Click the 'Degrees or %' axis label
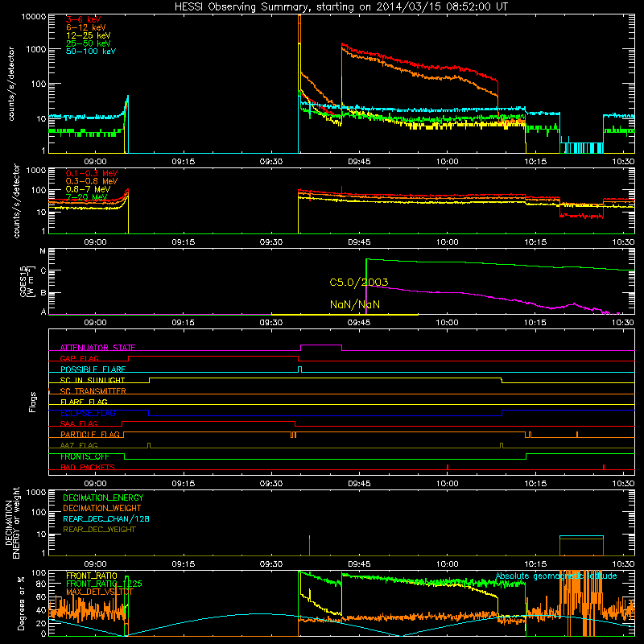 point(21,603)
